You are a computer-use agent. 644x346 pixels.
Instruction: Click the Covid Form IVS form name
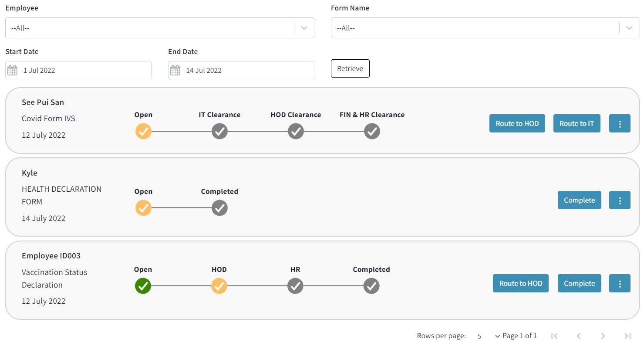coord(49,119)
